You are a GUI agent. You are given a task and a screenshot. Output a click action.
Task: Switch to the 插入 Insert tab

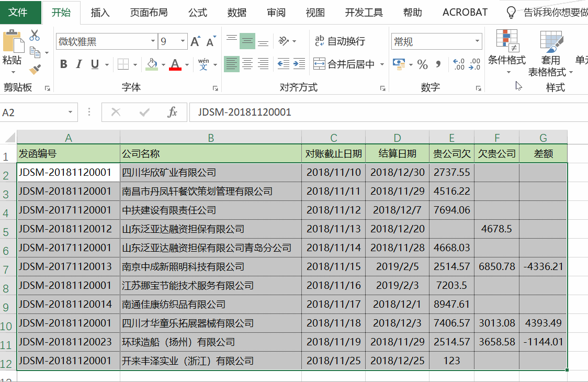(x=100, y=13)
